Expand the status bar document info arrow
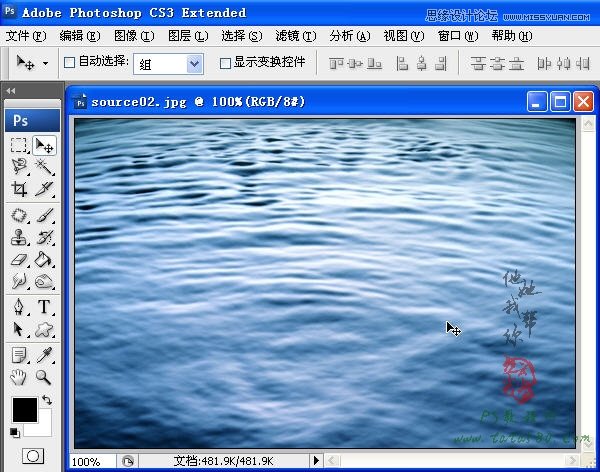Screen dimensions: 600x472 (316, 461)
